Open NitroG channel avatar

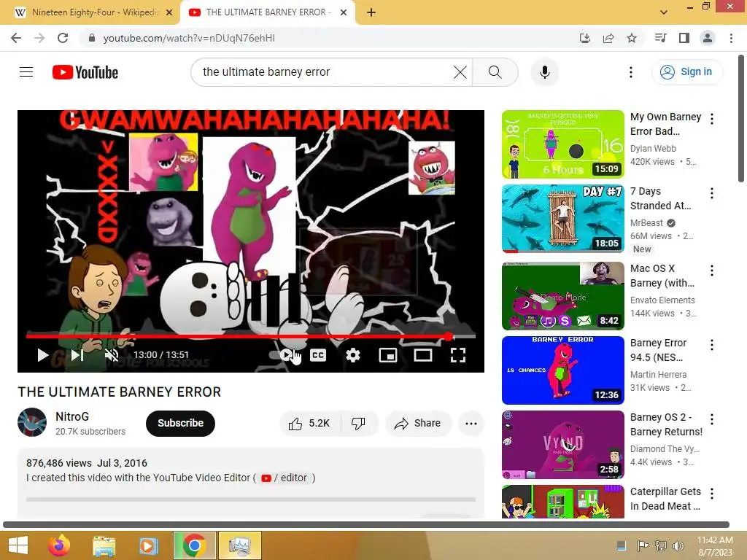[32, 422]
